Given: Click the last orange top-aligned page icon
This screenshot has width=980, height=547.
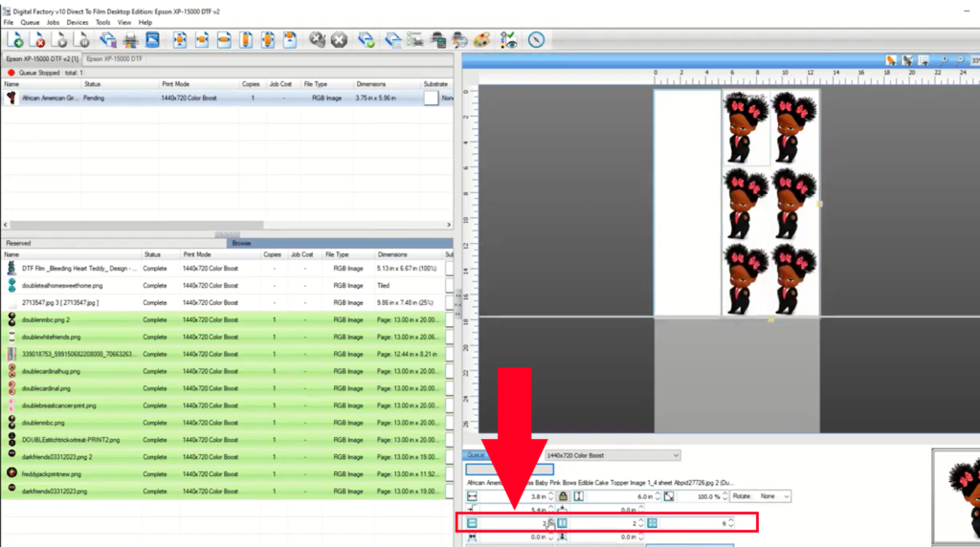Looking at the screenshot, I should pos(289,40).
